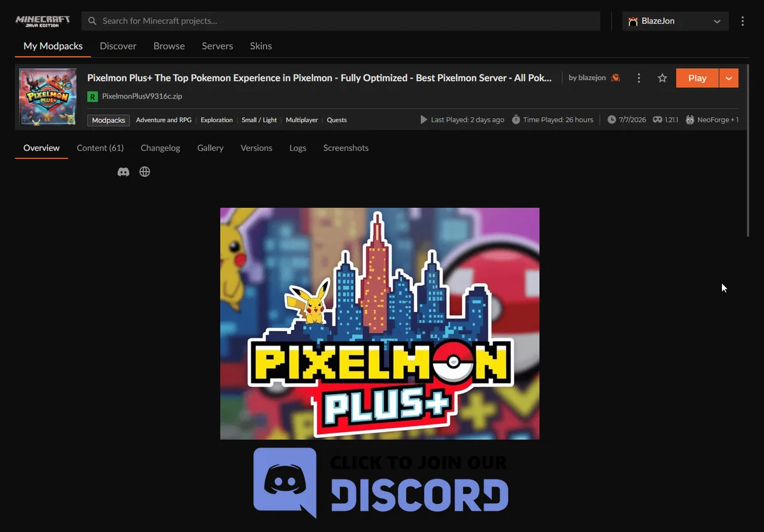764x532 pixels.
Task: Click the PixelmonPlusV9316c.zip file name
Action: pyautogui.click(x=142, y=97)
